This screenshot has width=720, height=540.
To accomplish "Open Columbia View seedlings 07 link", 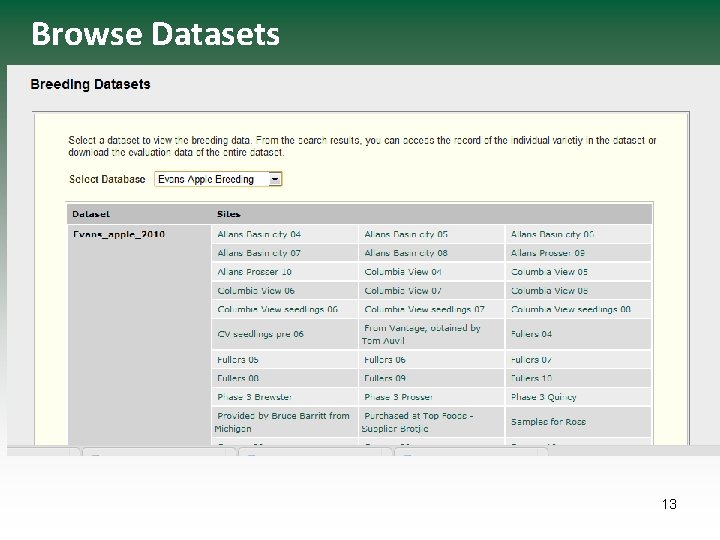I will pos(424,309).
